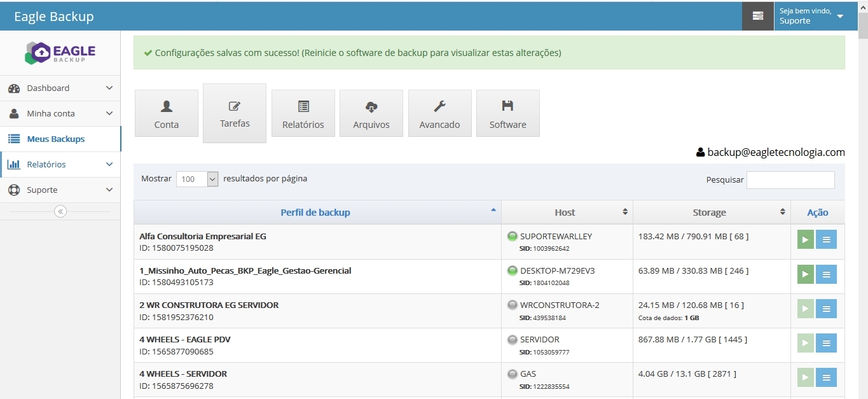Click the backup@eagletecnologia.com account label
Image resolution: width=868 pixels, height=399 pixels.
(771, 152)
